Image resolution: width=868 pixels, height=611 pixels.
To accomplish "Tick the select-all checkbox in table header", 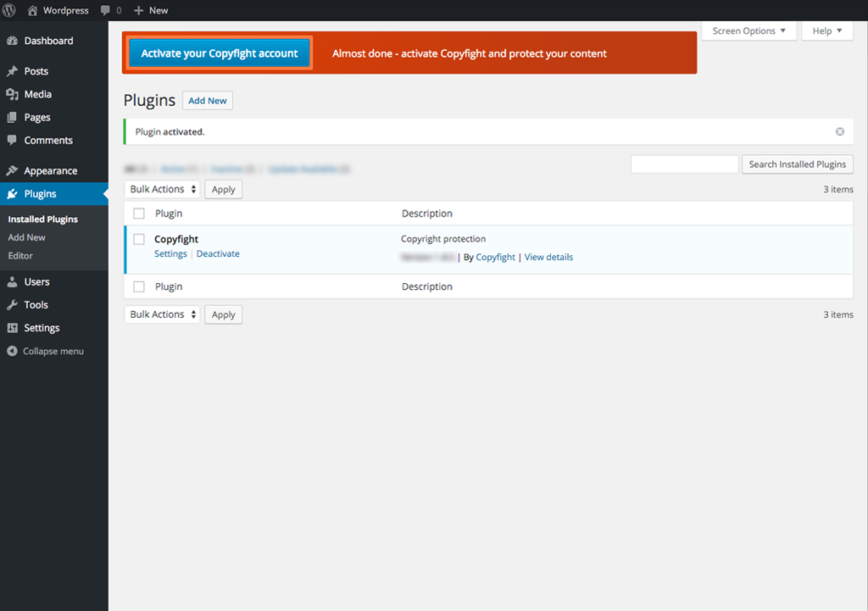I will coord(139,214).
